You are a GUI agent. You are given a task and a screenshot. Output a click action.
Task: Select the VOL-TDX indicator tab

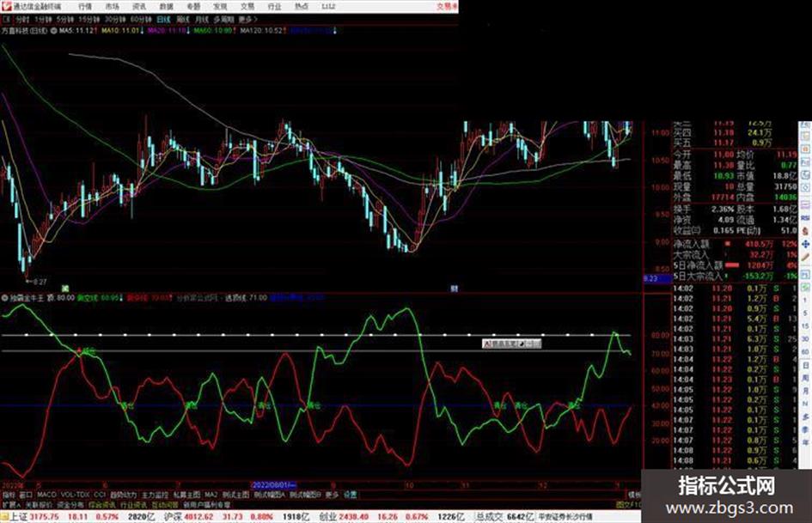pos(75,495)
